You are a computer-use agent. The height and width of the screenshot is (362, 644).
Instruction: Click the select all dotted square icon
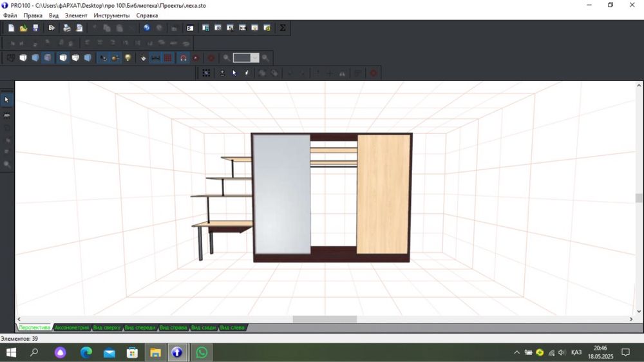206,73
